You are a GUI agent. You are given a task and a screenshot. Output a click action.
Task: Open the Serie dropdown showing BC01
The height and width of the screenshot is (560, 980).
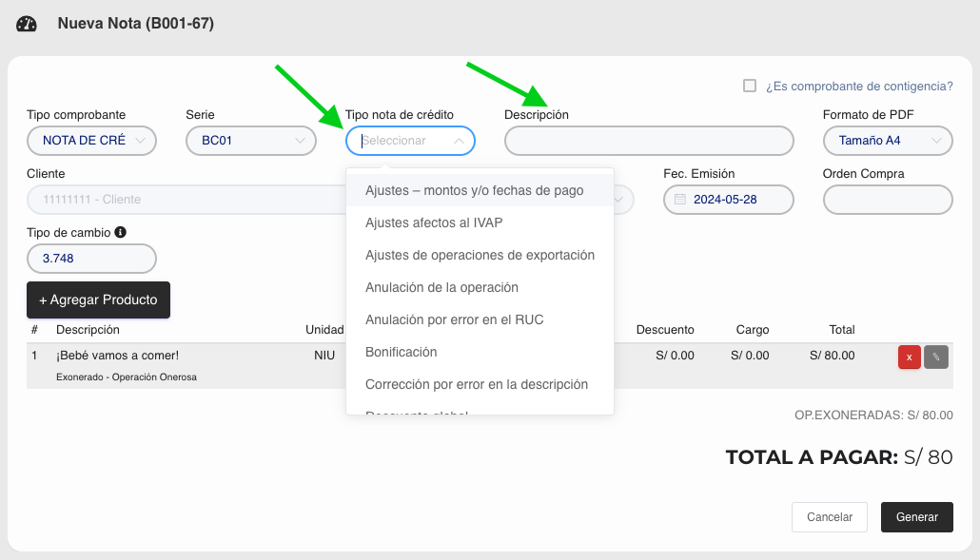[250, 140]
